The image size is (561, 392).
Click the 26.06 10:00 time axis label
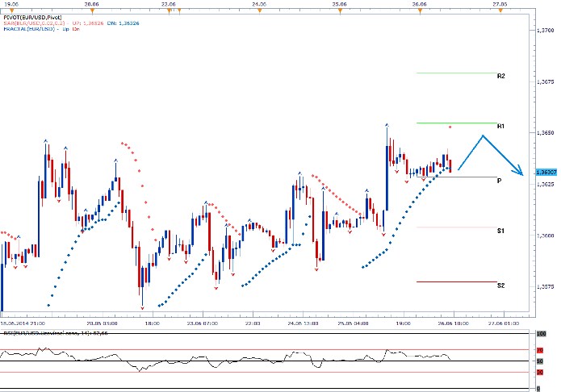tap(454, 323)
